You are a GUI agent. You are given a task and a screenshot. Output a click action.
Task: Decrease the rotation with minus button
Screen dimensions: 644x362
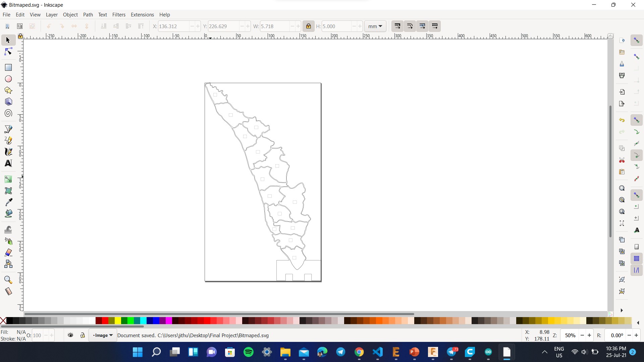pos(629,335)
